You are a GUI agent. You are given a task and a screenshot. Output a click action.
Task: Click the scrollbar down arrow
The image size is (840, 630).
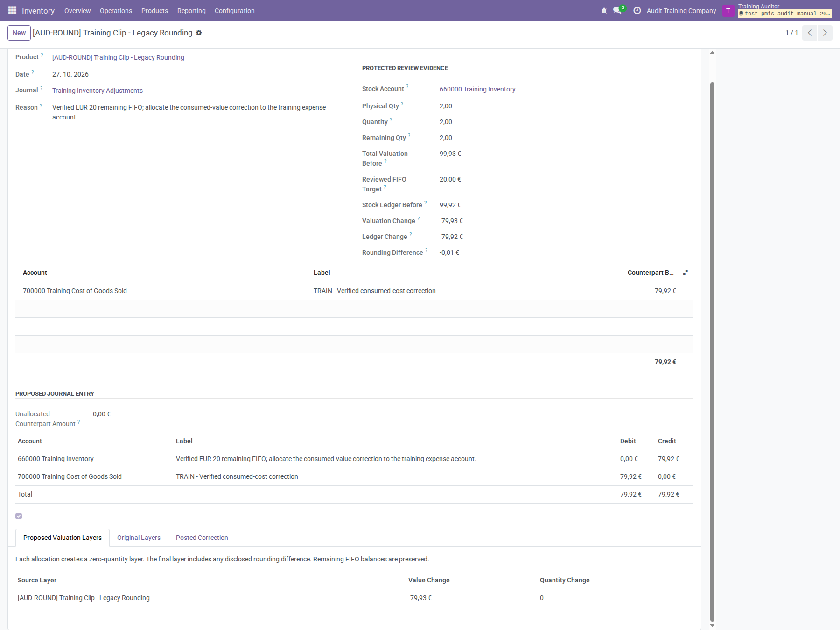pyautogui.click(x=712, y=625)
